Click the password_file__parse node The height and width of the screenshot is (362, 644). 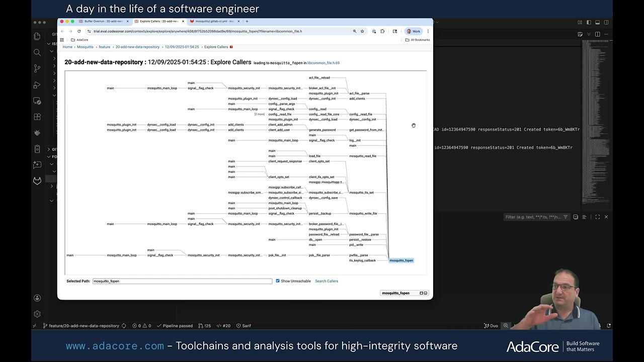point(364,234)
